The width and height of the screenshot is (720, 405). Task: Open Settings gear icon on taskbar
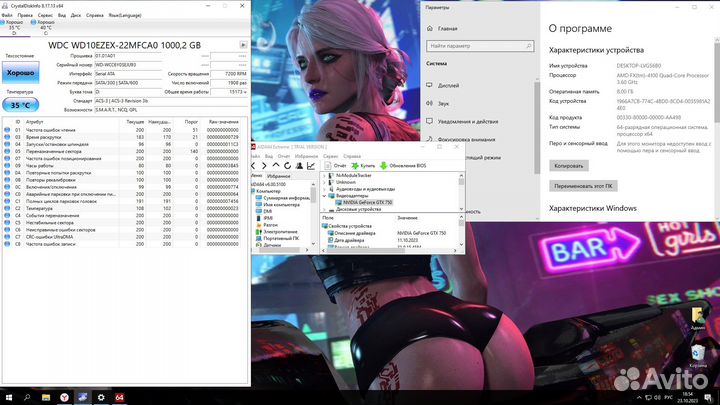click(101, 397)
